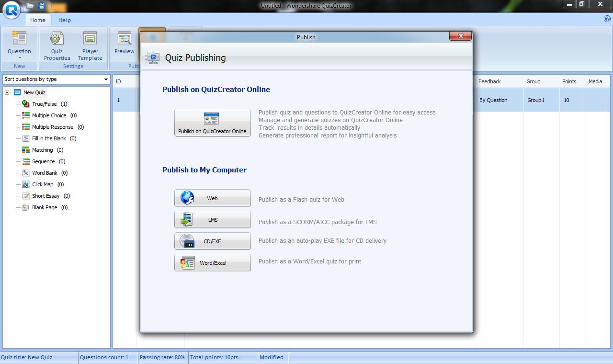The width and height of the screenshot is (613, 364).
Task: Collapse the New Quiz tree node
Action: pyautogui.click(x=7, y=92)
